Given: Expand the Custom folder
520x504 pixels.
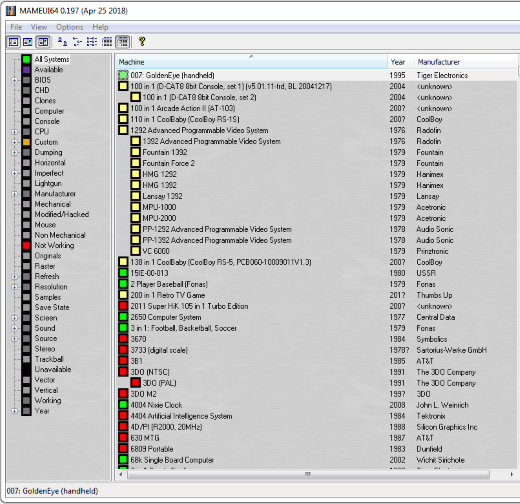Looking at the screenshot, I should tap(14, 142).
